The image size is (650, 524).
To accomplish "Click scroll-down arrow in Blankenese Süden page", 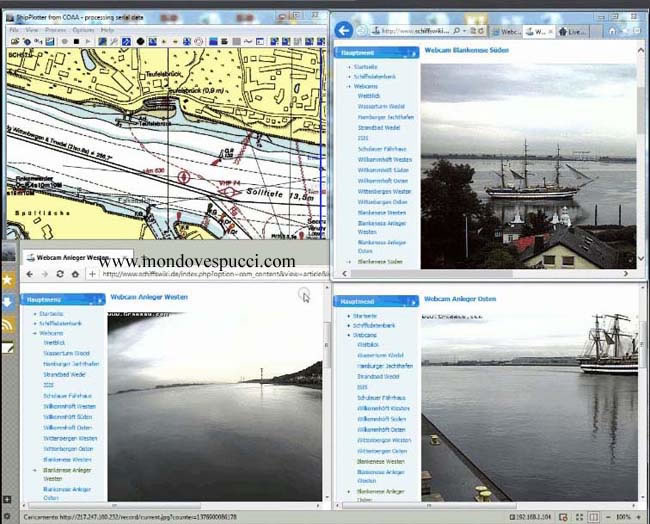I will [640, 258].
